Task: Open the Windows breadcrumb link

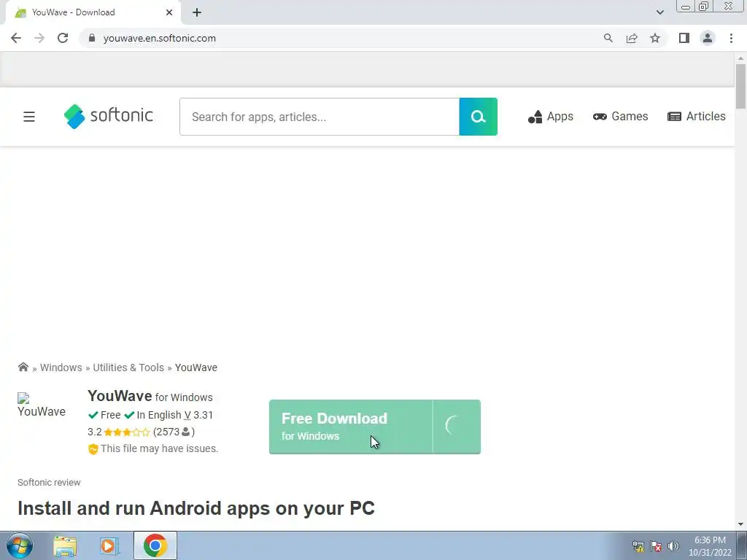Action: [61, 367]
